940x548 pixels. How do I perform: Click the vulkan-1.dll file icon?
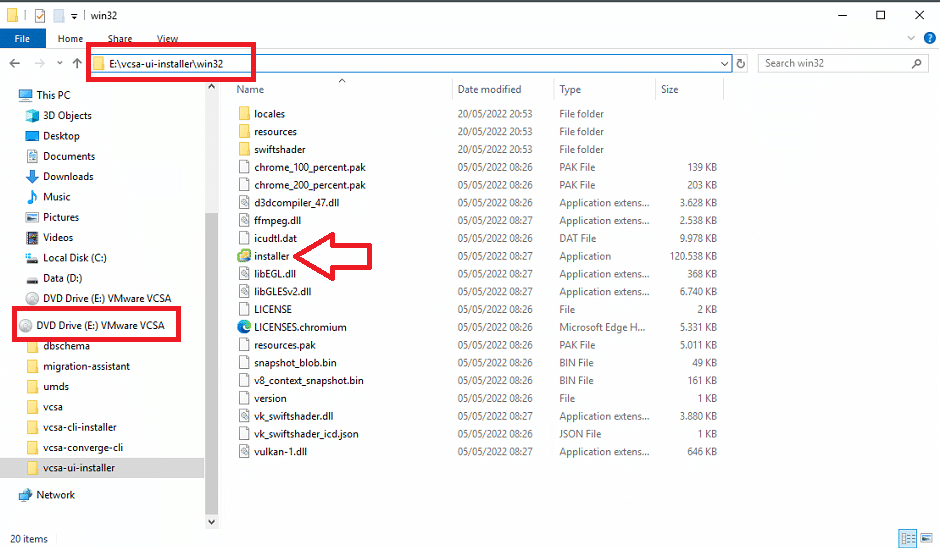[x=244, y=451]
